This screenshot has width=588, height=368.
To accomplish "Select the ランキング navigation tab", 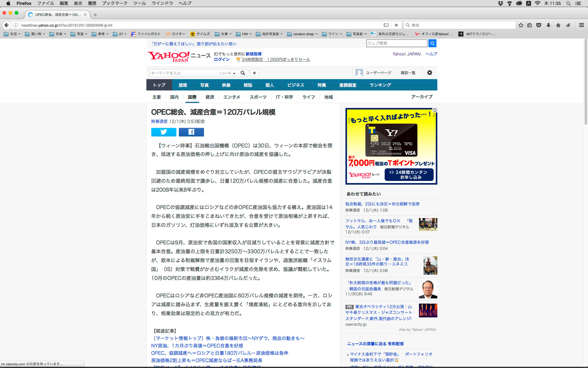I will [x=380, y=85].
